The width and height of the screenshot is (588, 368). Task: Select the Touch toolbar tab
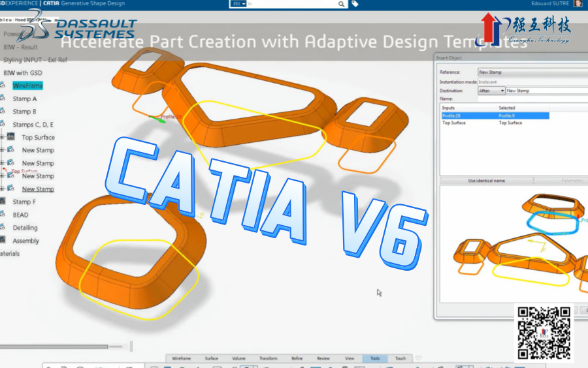[x=400, y=358]
